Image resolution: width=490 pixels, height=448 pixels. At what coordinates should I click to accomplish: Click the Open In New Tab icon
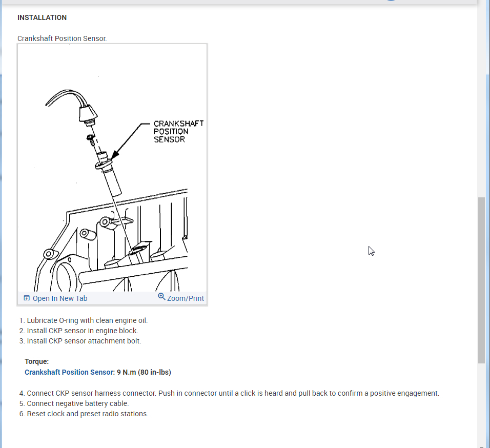coord(27,298)
